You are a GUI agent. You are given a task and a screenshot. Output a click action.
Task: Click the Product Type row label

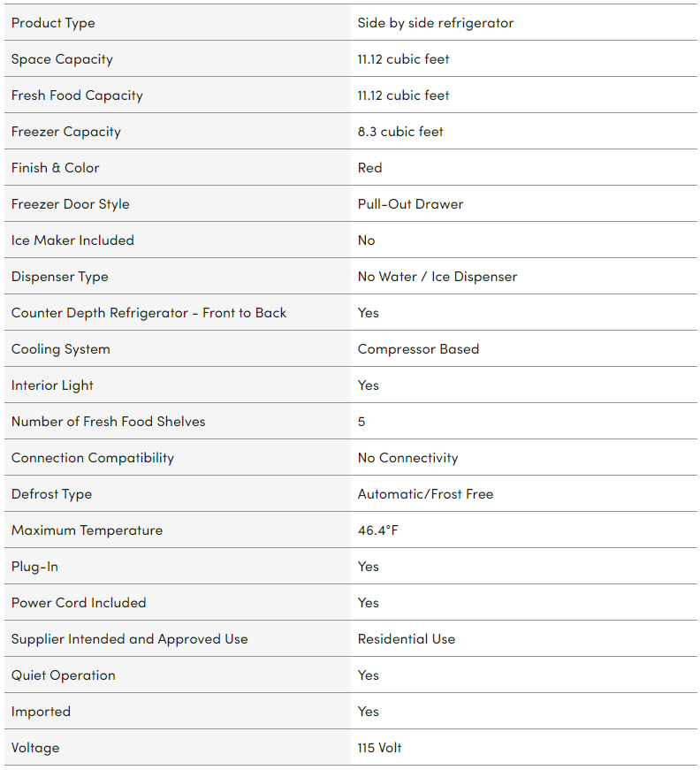[53, 23]
